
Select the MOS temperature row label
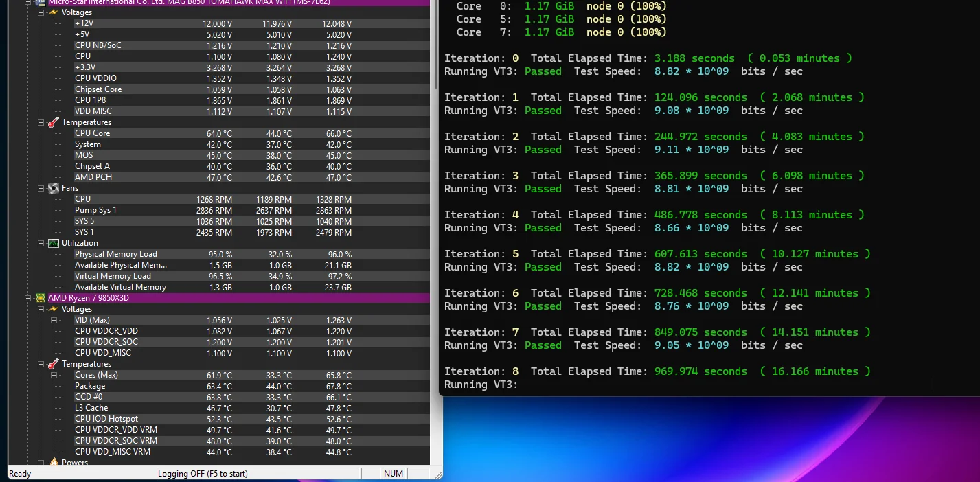click(x=84, y=155)
